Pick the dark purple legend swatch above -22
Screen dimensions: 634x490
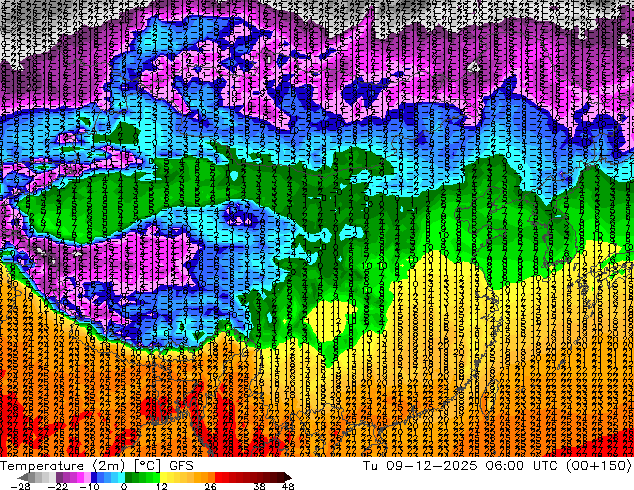click(59, 477)
